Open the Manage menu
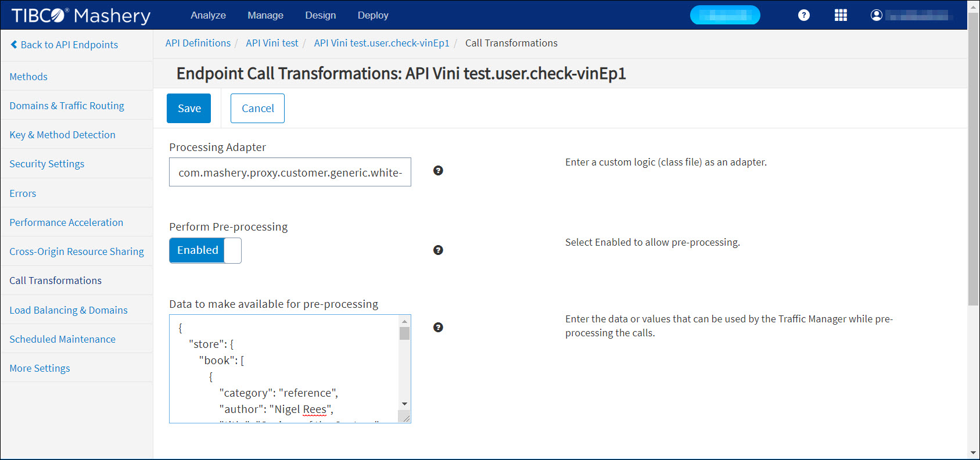This screenshot has height=460, width=980. (x=265, y=15)
